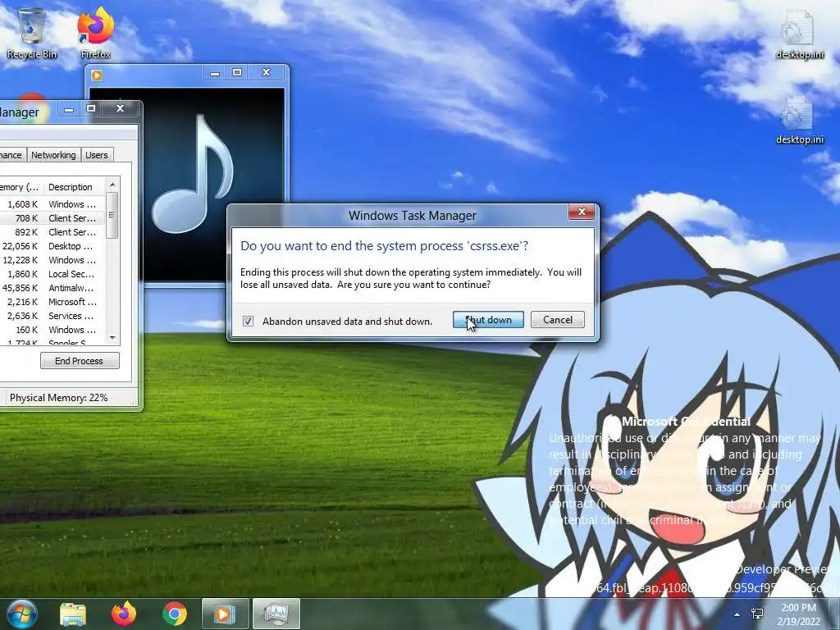Click the End Process button
Screen dimensions: 840x630
80,361
